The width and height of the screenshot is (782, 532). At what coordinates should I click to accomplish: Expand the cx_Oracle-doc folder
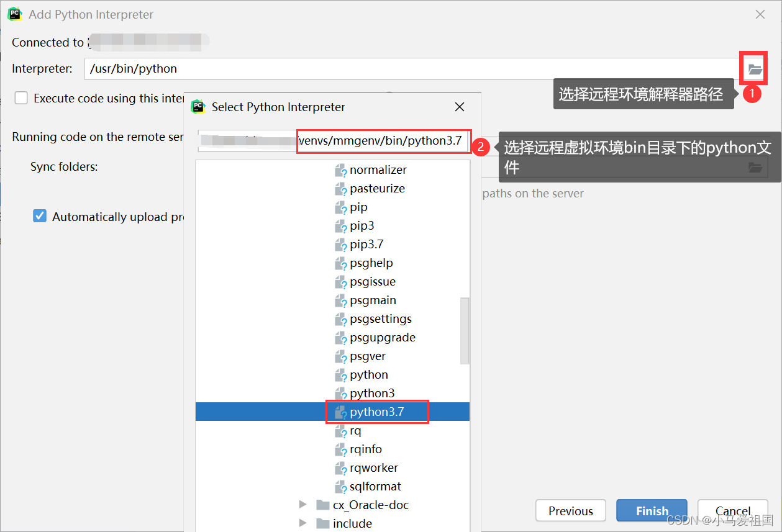click(303, 505)
